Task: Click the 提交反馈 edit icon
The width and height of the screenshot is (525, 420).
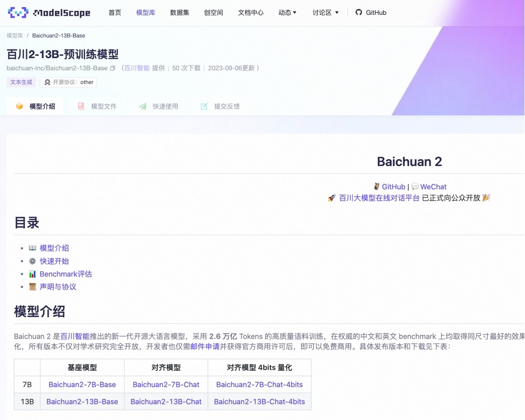Action: pos(204,106)
